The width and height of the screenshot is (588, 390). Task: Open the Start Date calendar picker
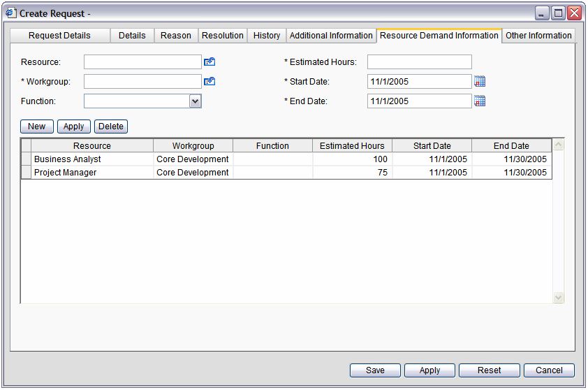[x=480, y=82]
